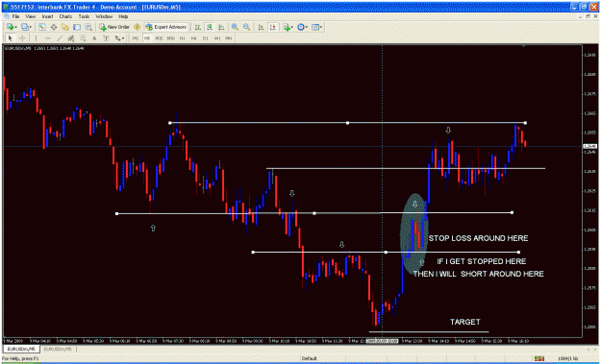Switch chart to Candlesticks mode
The height and width of the screenshot is (364, 601).
[x=210, y=27]
